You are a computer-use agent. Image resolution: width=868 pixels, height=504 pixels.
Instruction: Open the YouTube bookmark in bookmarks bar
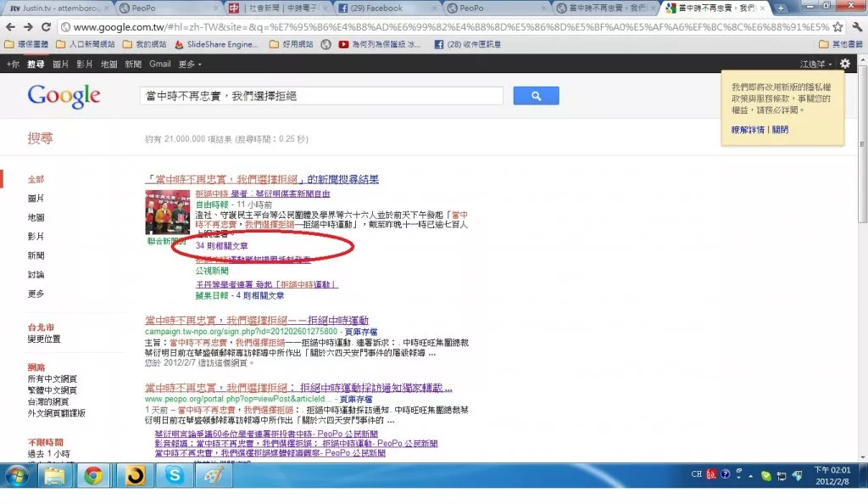(379, 44)
